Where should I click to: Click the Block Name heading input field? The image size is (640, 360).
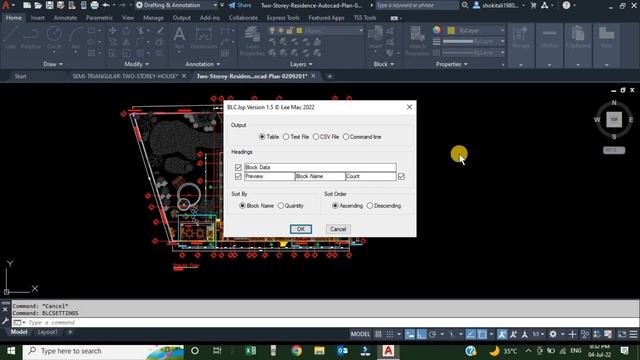[x=320, y=176]
